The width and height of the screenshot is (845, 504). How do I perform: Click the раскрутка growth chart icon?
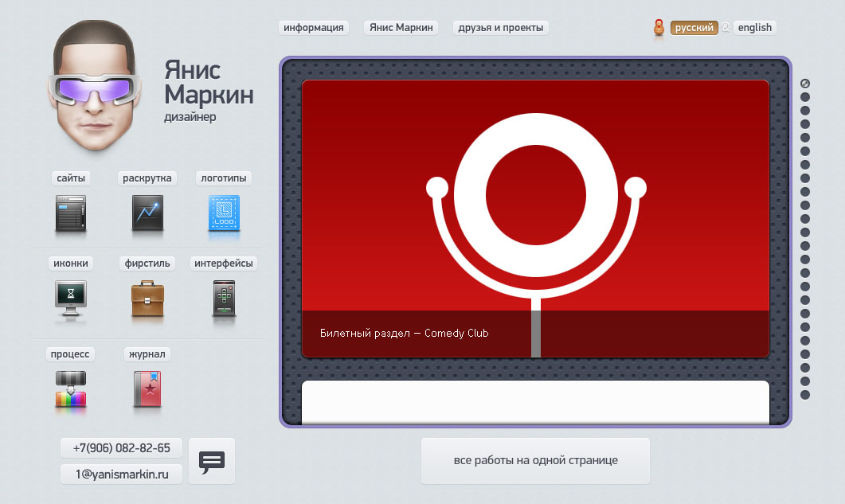[147, 213]
